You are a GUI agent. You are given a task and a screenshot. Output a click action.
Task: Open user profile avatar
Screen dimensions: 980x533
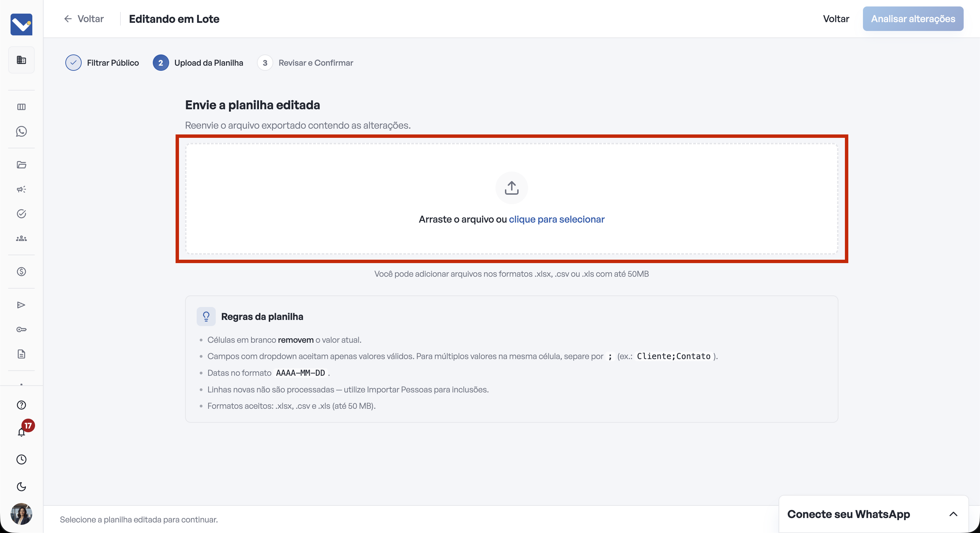tap(21, 514)
